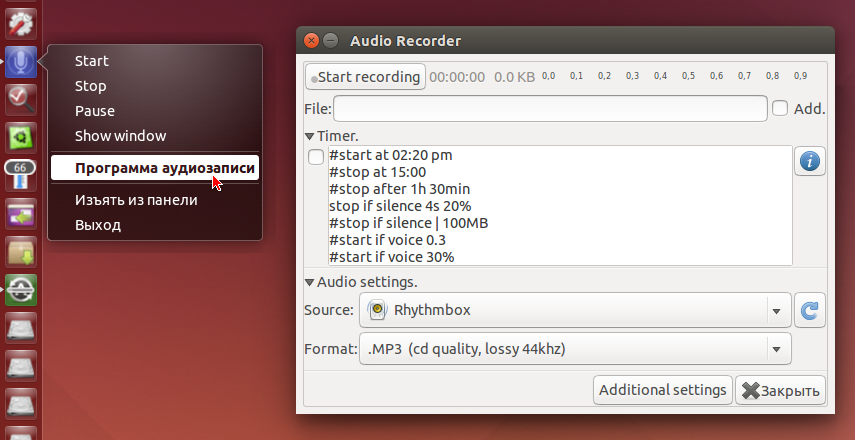The height and width of the screenshot is (440, 855).
Task: Click the blue microphone launcher icon
Action: (21, 62)
